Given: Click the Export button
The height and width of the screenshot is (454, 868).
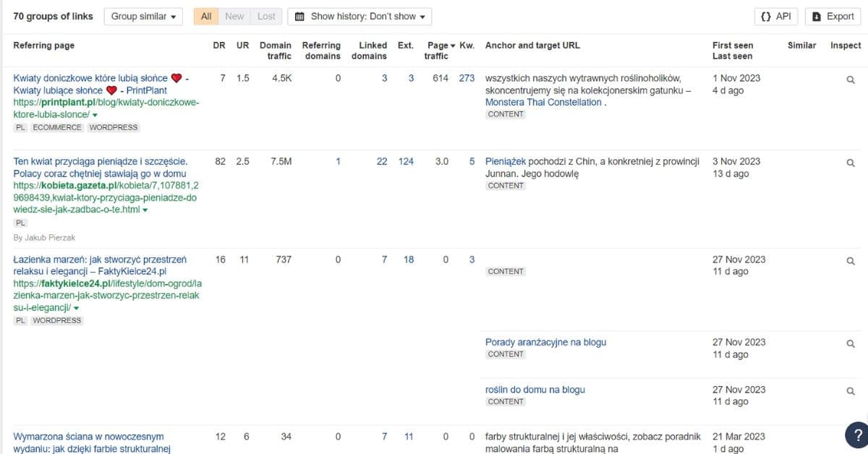Looking at the screenshot, I should pos(833,17).
